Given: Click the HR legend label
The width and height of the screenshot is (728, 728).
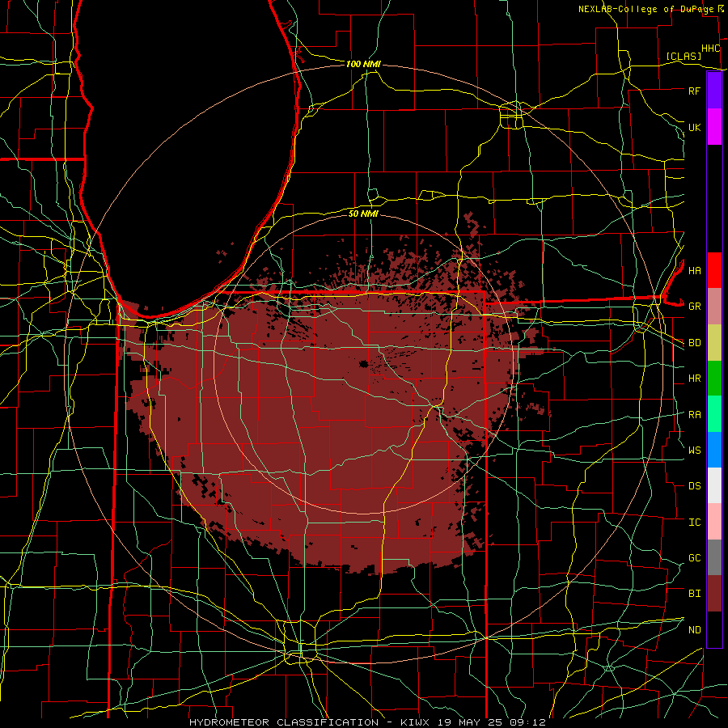Looking at the screenshot, I should click(x=694, y=379).
